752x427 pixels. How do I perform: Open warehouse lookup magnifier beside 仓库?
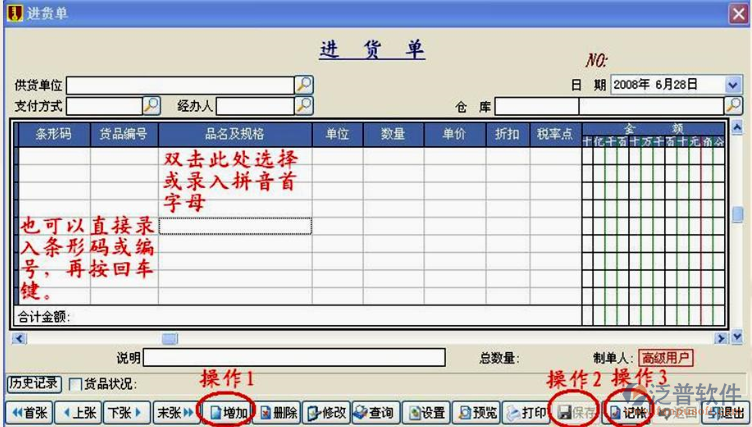(x=733, y=106)
